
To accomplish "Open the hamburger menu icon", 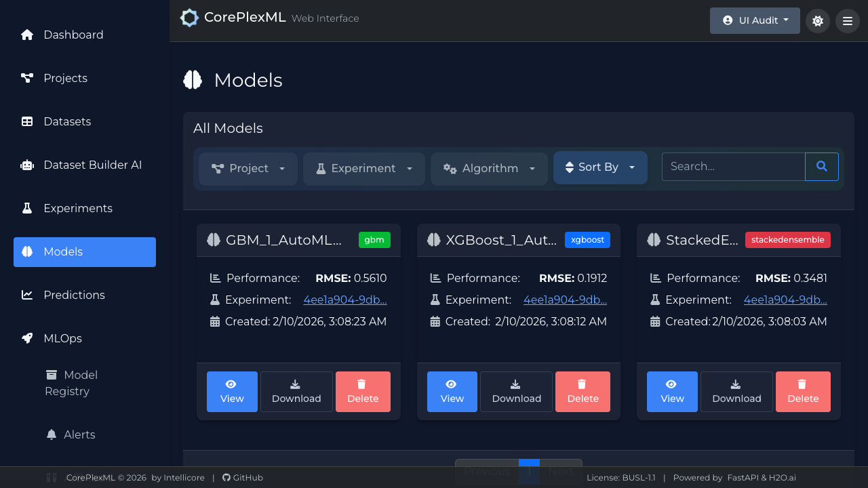I will (848, 21).
